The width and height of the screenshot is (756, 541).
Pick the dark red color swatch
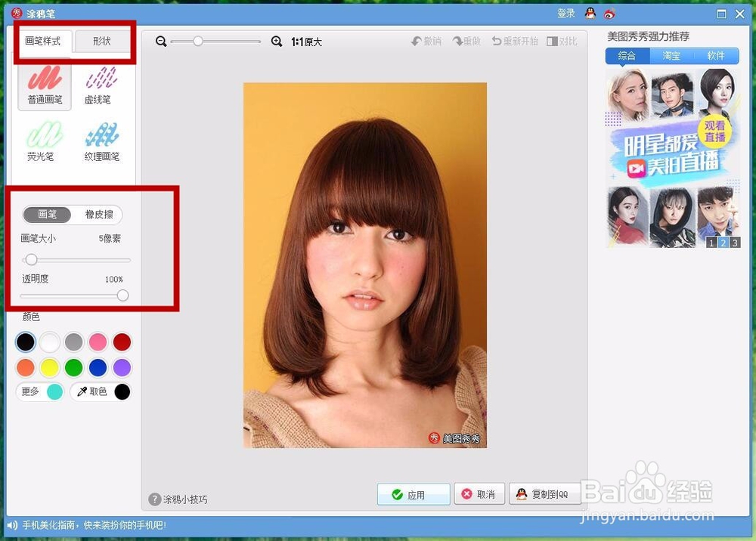click(x=122, y=342)
